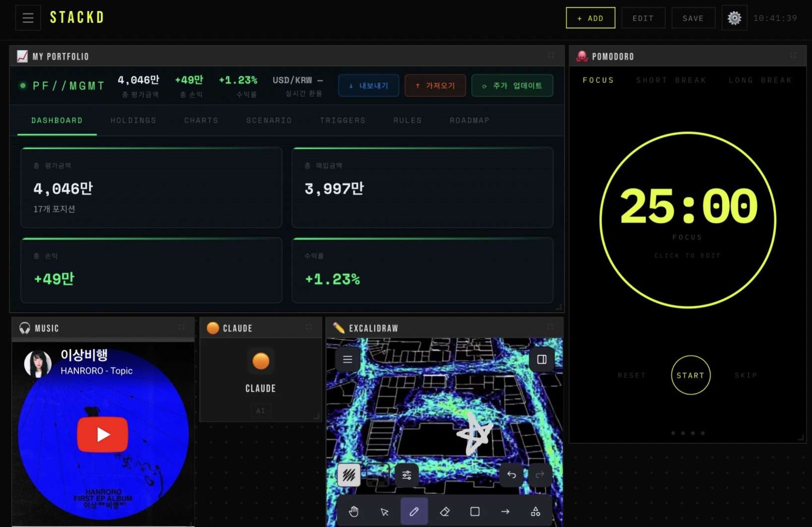The image size is (812, 527).
Task: Click the Undo arrow in Excalidraw
Action: coord(511,475)
